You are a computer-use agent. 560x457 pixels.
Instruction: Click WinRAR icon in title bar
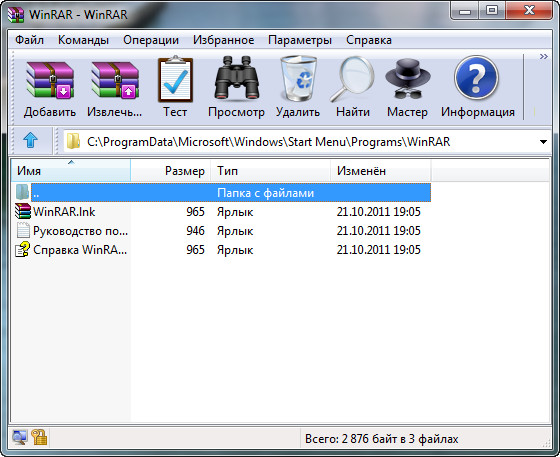click(x=16, y=14)
